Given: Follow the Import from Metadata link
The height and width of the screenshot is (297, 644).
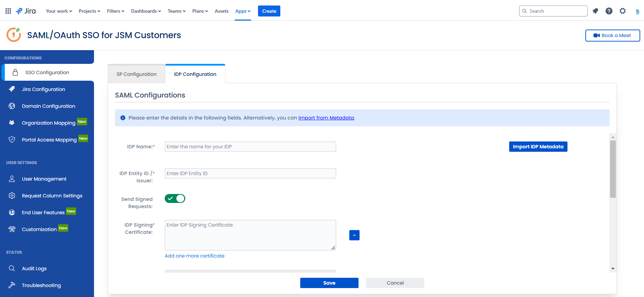Looking at the screenshot, I should click(326, 118).
